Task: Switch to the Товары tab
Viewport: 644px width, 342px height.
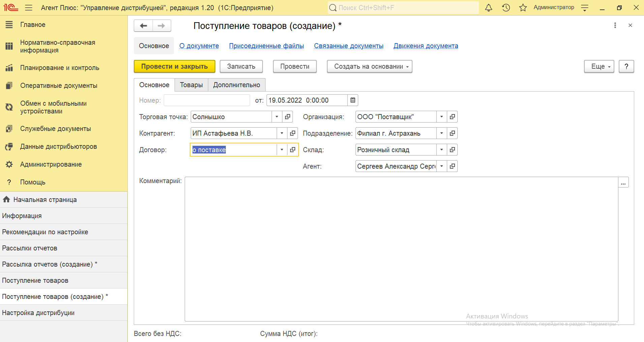Action: 191,85
